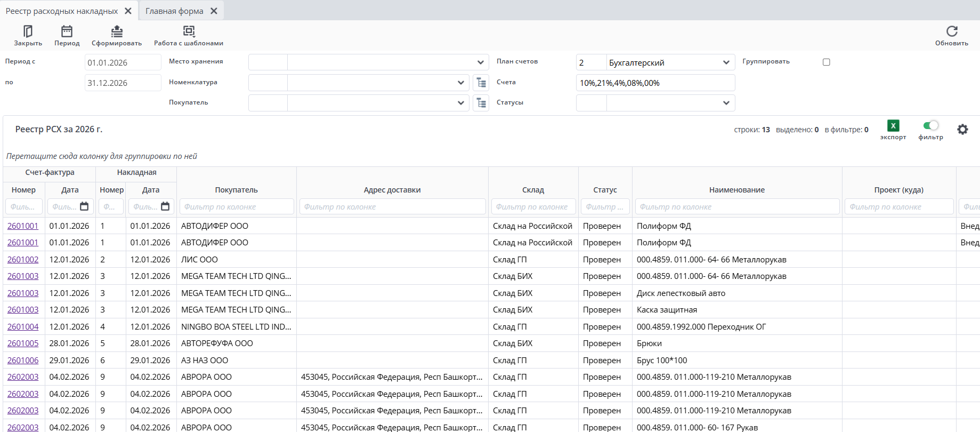The width and height of the screenshot is (980, 432).
Task: Click the Закрыть toolbar icon
Action: tap(28, 32)
